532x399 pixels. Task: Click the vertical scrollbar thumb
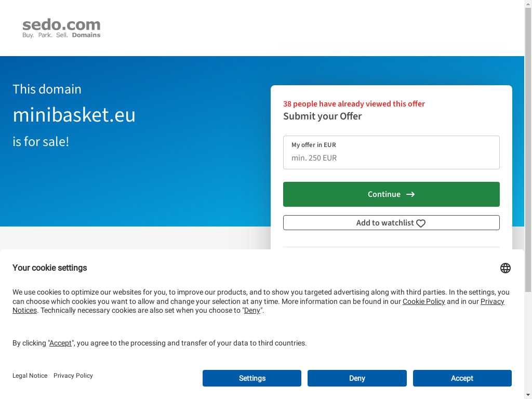click(528, 149)
